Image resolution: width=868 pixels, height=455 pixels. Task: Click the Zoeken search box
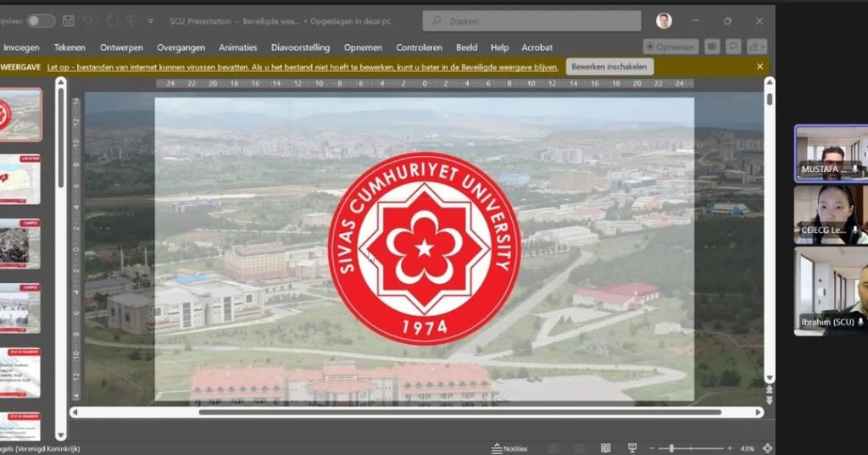[532, 21]
